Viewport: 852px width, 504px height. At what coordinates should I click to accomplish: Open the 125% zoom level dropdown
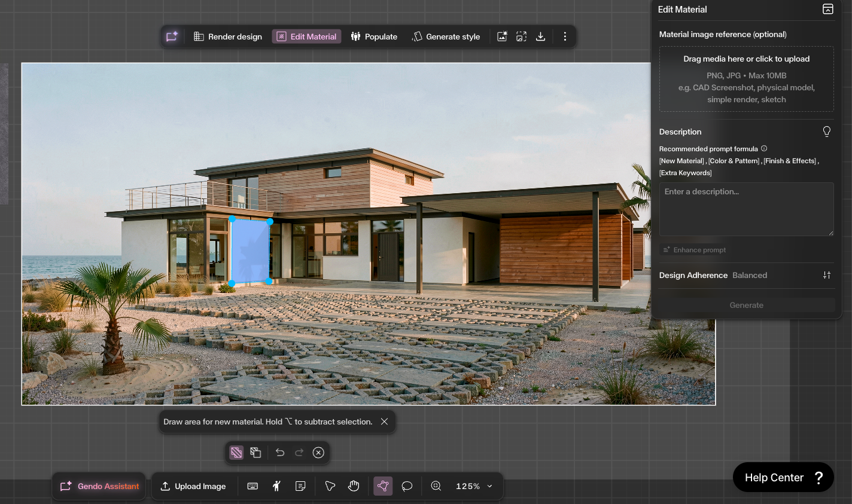473,486
